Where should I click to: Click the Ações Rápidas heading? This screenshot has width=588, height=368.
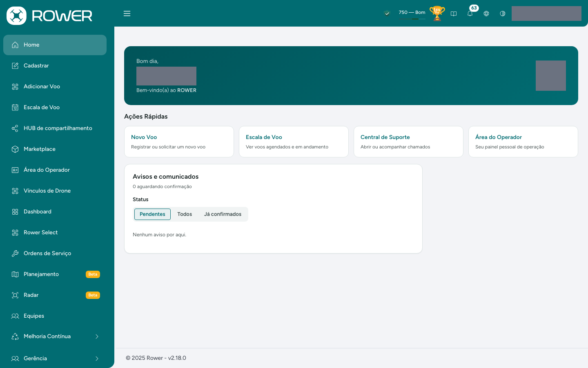coord(146,117)
